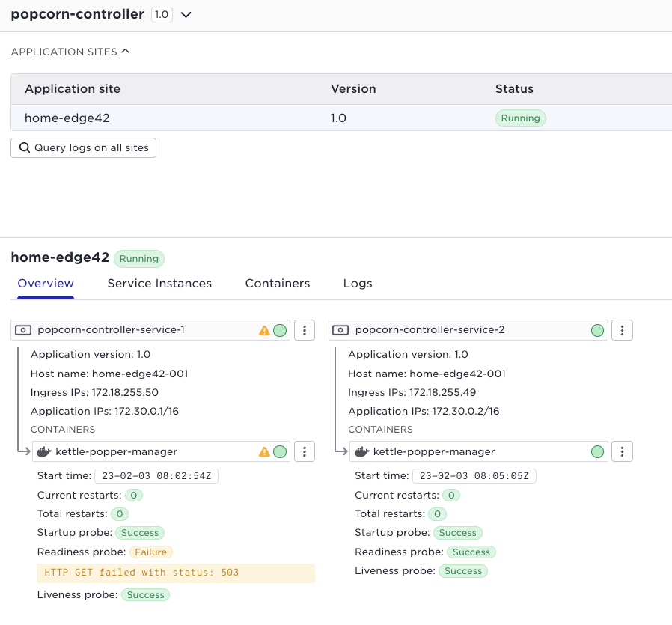672x625 pixels.
Task: Click Application site column header
Action: pyautogui.click(x=73, y=89)
